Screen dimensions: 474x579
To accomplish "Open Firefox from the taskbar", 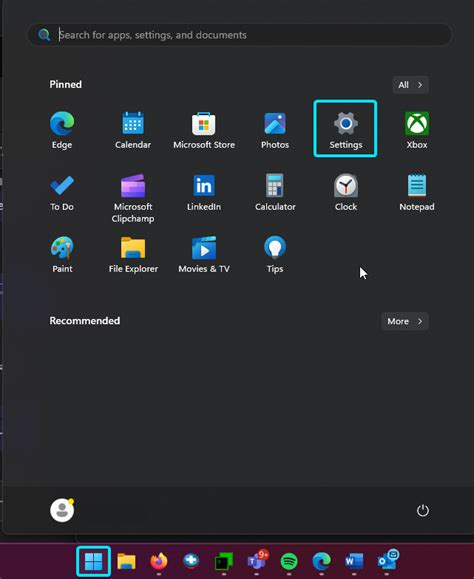I will coord(159,561).
